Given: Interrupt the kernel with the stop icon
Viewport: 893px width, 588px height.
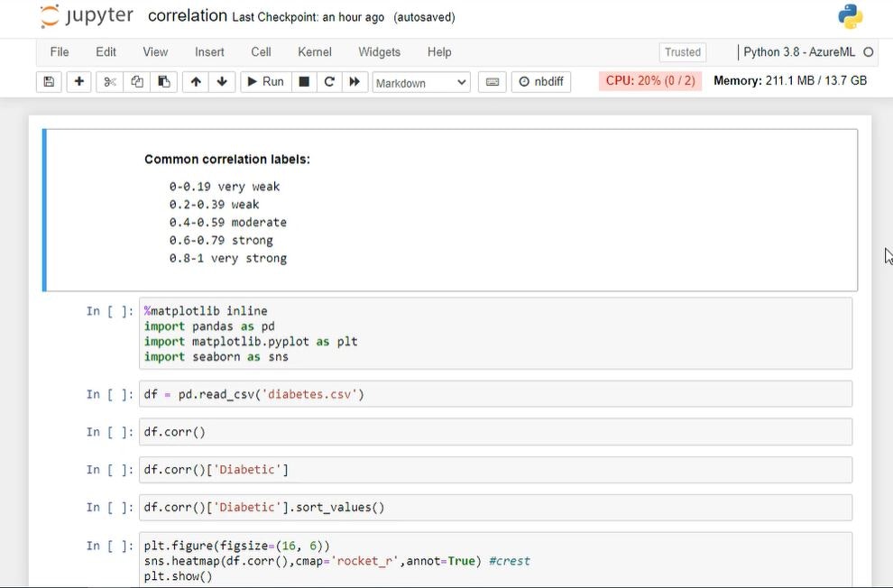Looking at the screenshot, I should click(304, 82).
